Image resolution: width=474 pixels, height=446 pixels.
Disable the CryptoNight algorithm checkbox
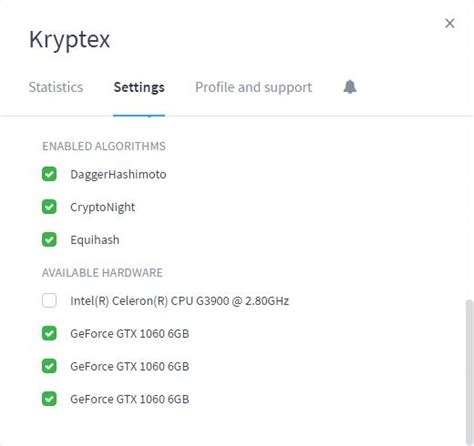[x=49, y=207]
